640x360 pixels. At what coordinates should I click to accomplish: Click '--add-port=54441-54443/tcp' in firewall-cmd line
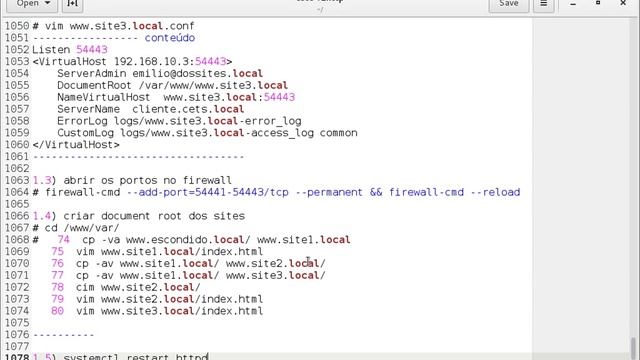click(208, 192)
